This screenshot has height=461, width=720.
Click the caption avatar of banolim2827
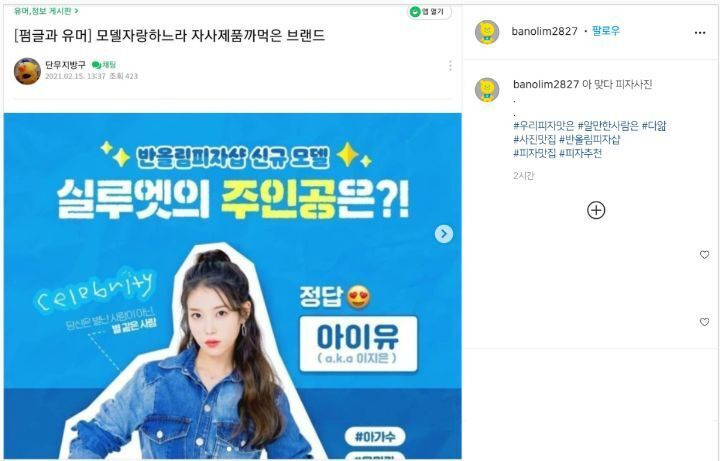[487, 90]
